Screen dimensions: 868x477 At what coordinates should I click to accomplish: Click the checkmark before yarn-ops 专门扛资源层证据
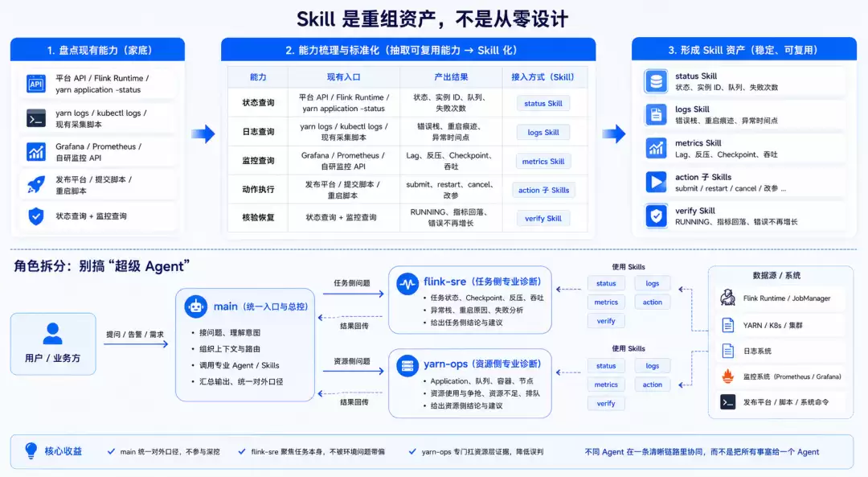coord(412,451)
